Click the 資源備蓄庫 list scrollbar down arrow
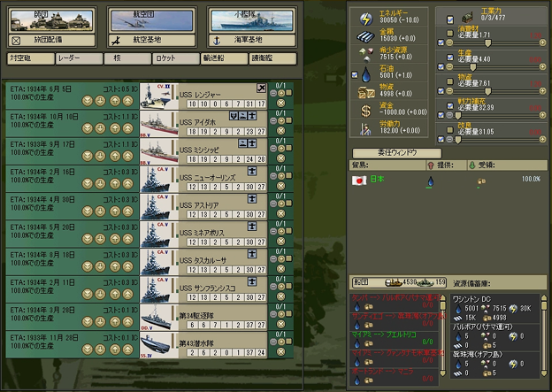 544,373
